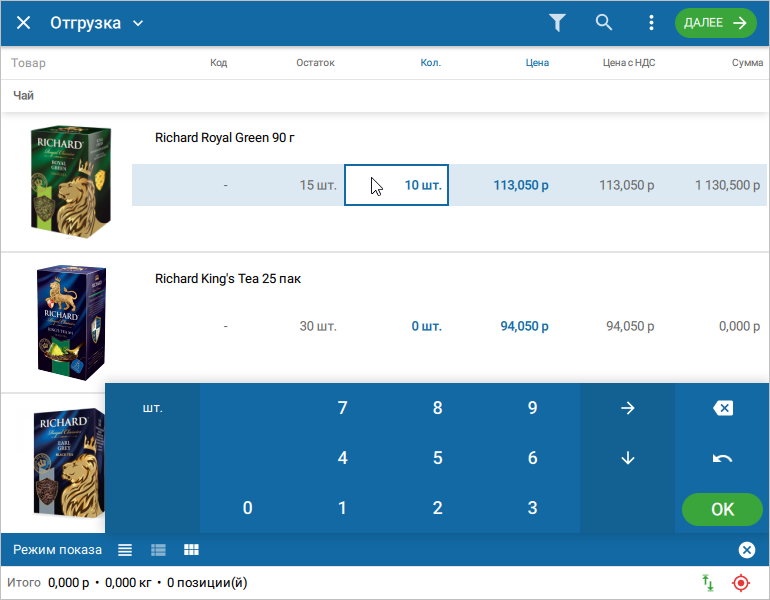The height and width of the screenshot is (600, 770).
Task: Edit quantity field 10 шт.
Action: (x=396, y=185)
